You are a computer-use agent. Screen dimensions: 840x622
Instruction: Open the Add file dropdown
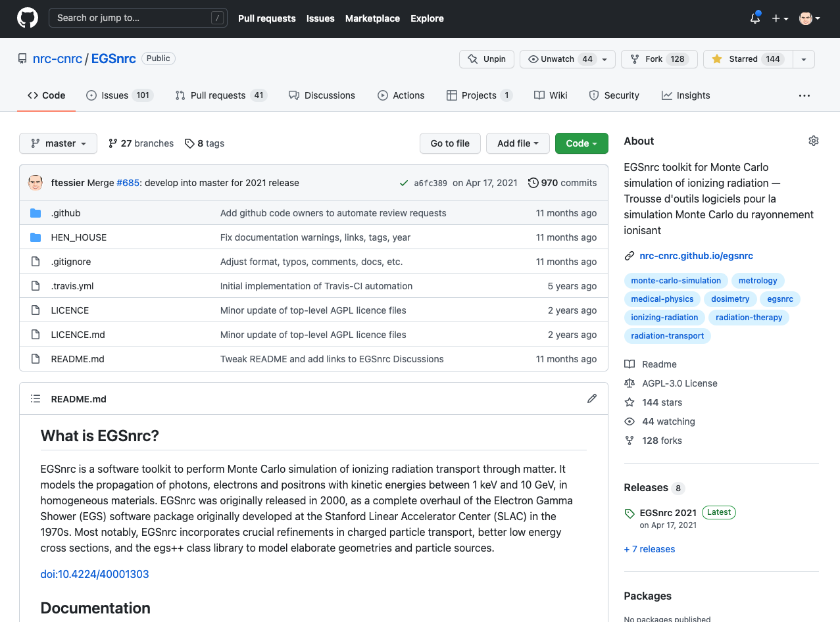[x=518, y=143]
